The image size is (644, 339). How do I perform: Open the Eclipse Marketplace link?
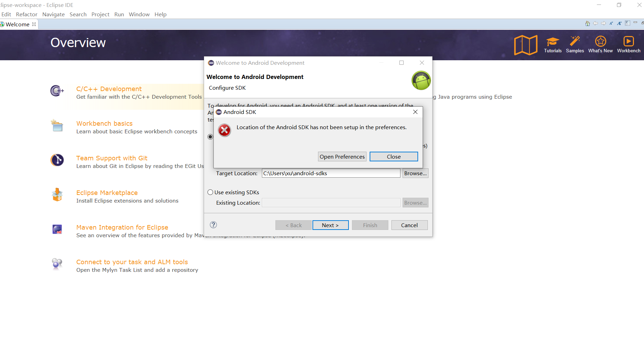point(107,193)
